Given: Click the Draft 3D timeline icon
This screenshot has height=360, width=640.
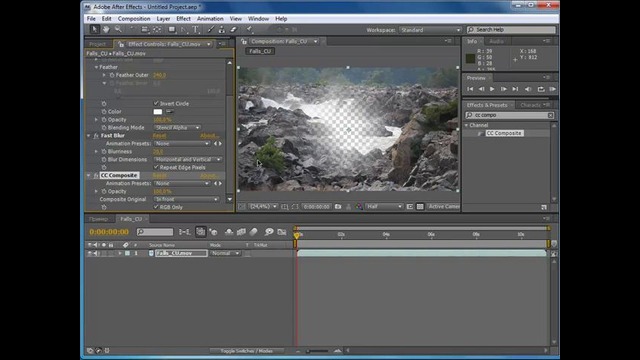Looking at the screenshot, I should tap(213, 232).
